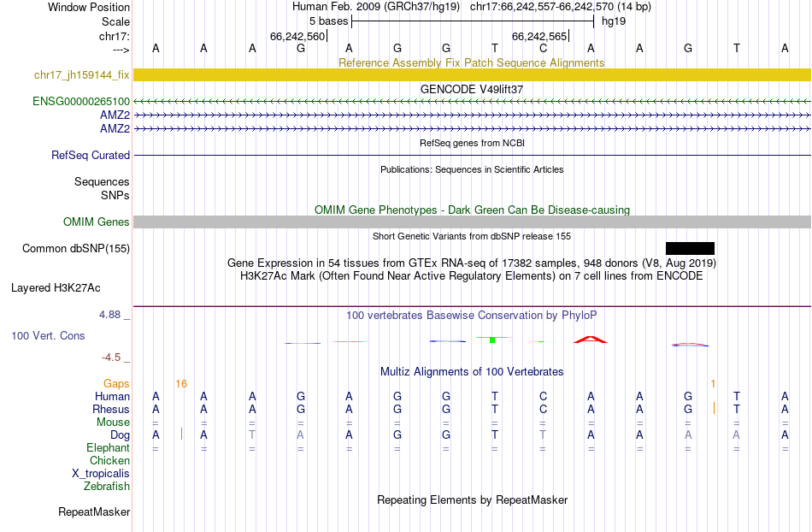
Task: Click the hg19 scale label
Action: click(614, 21)
